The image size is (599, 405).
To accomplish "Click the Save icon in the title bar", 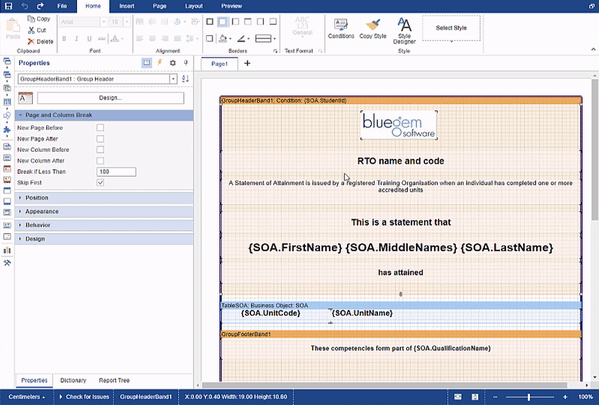I will 8,6.
